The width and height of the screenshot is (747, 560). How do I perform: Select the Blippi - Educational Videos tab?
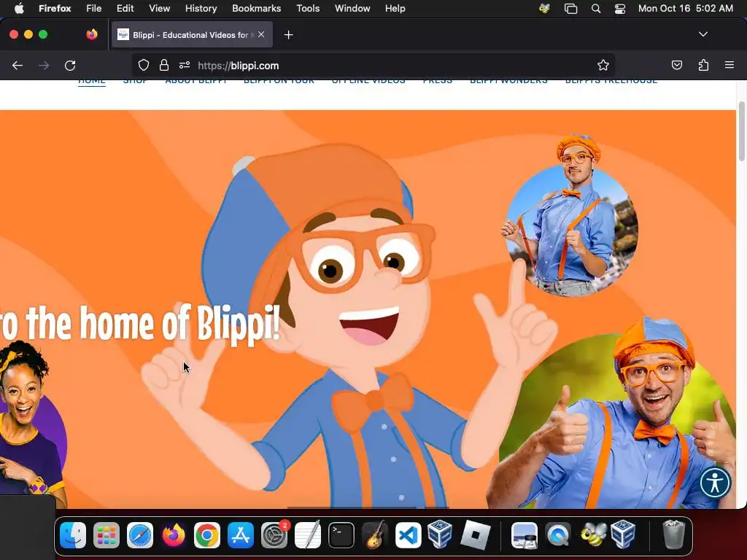point(192,35)
